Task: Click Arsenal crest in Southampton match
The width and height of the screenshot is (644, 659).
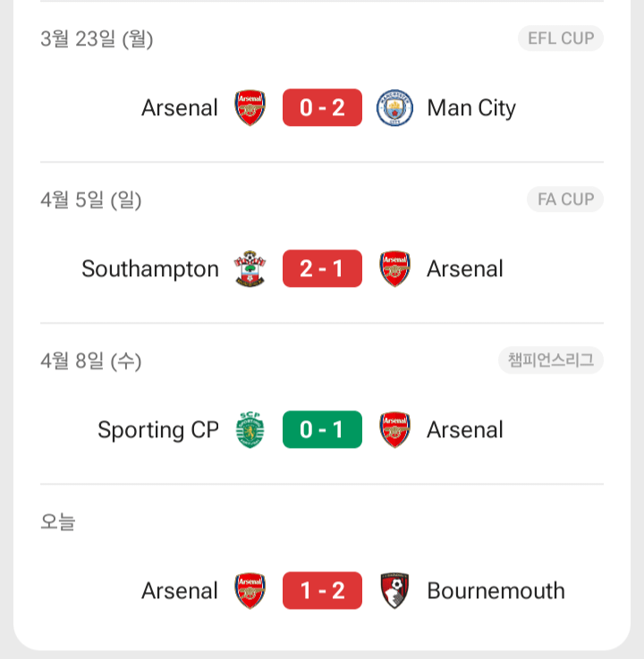Action: 394,269
